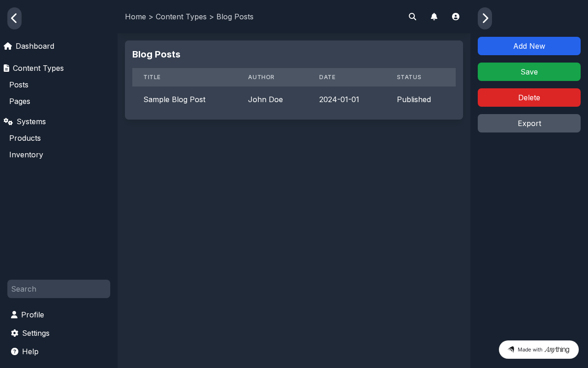Open the Pages sidebar item
This screenshot has height=368, width=588.
point(20,101)
